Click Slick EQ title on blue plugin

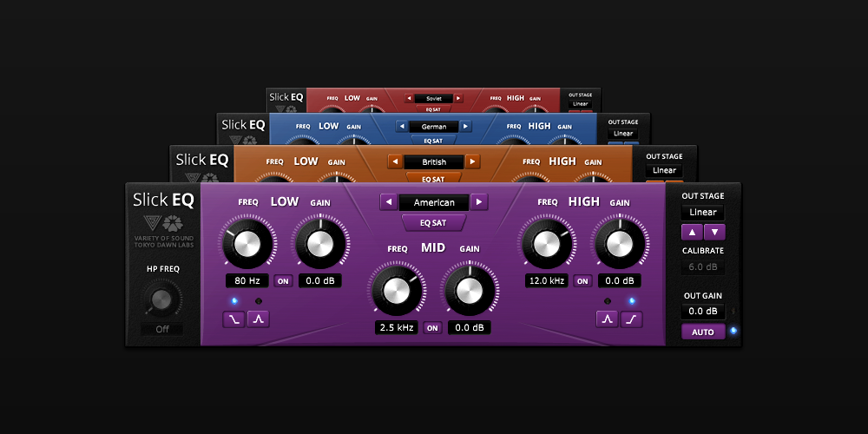point(244,124)
